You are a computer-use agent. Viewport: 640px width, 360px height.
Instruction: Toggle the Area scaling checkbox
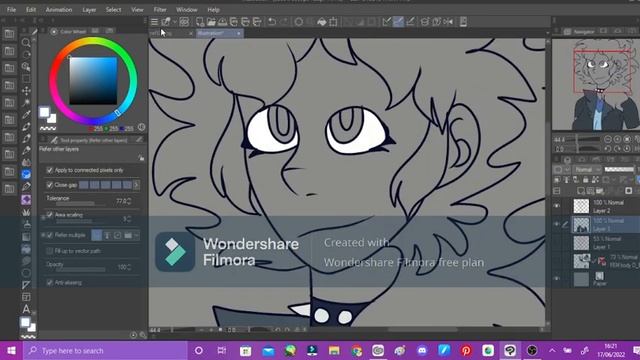(x=49, y=215)
